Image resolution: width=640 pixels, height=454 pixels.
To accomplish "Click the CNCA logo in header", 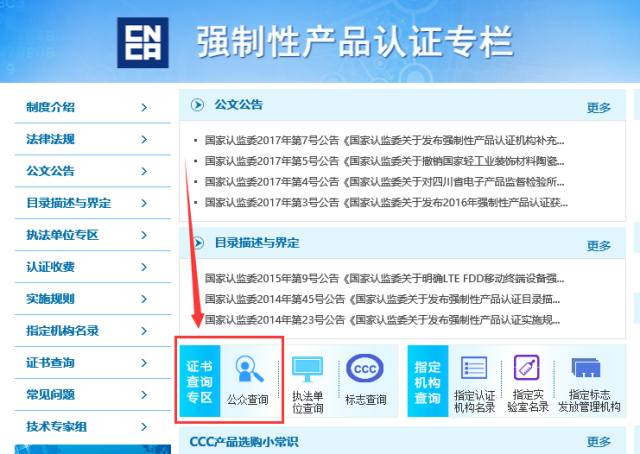I will click(x=143, y=42).
